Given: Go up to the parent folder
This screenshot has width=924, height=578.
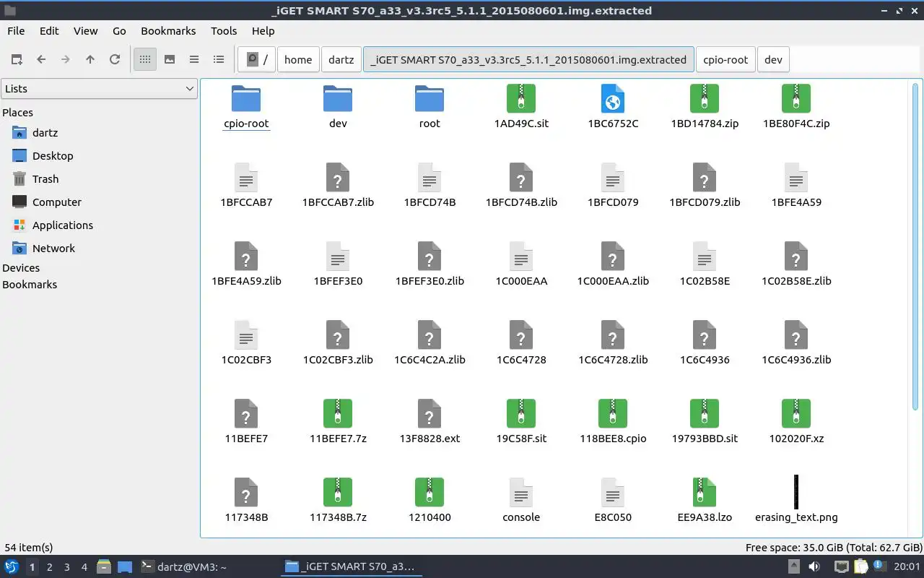Looking at the screenshot, I should (x=90, y=60).
